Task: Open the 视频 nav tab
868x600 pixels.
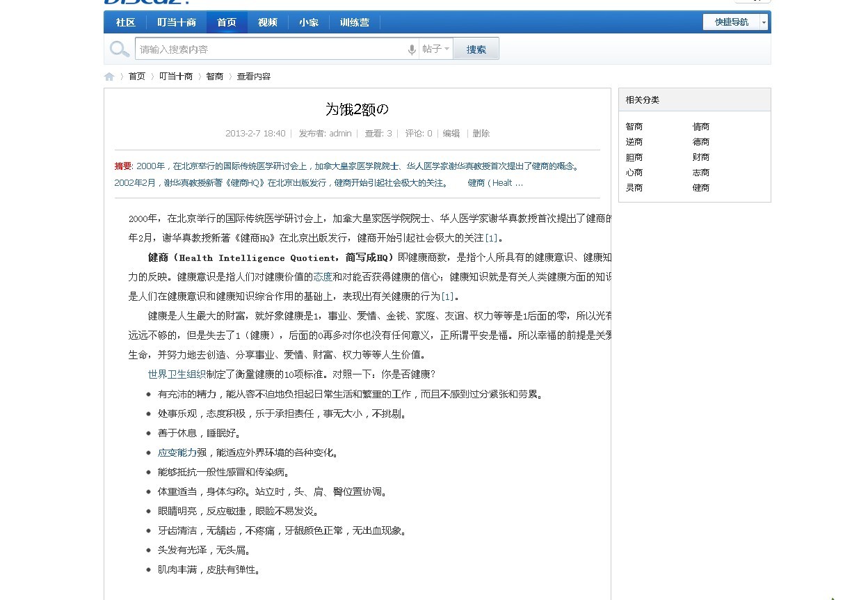Action: 268,22
